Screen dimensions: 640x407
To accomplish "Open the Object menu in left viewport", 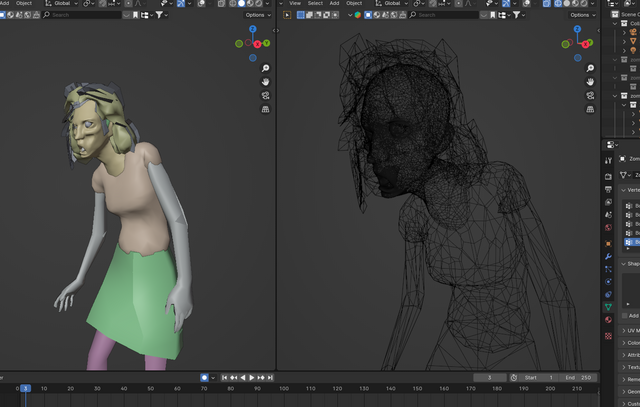I will (x=23, y=3).
